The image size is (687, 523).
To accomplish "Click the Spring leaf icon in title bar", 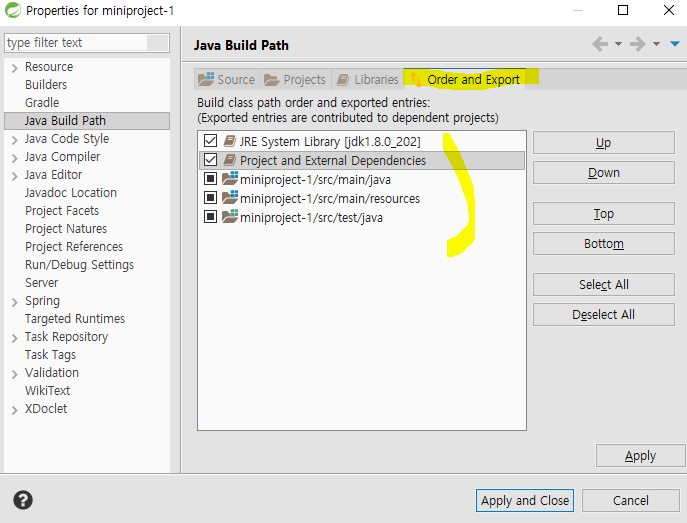I will pos(13,10).
